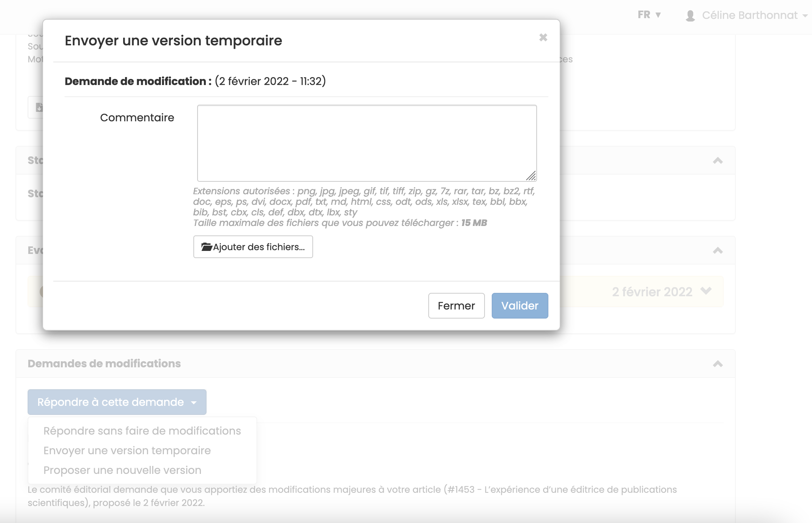This screenshot has height=523, width=812.
Task: Close the 'Envoyer une version temporaire' dialog via X
Action: click(x=543, y=37)
